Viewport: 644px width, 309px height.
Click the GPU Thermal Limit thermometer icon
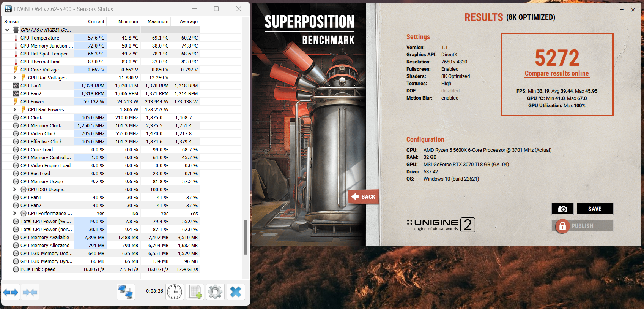click(16, 62)
